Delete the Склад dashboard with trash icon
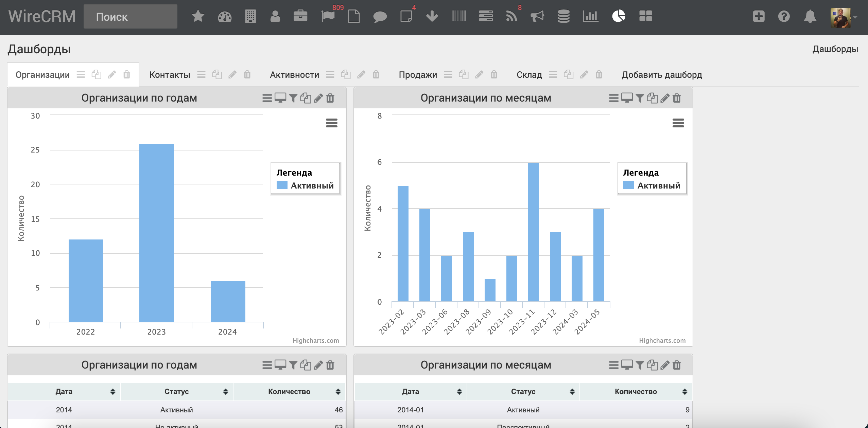The height and width of the screenshot is (428, 868). [x=598, y=74]
